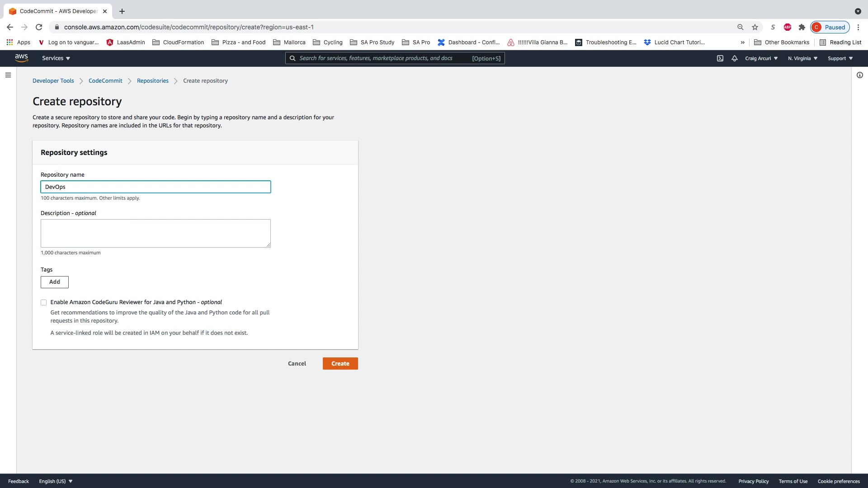868x488 pixels.
Task: Open Chrome extensions puzzle icon
Action: coord(802,27)
